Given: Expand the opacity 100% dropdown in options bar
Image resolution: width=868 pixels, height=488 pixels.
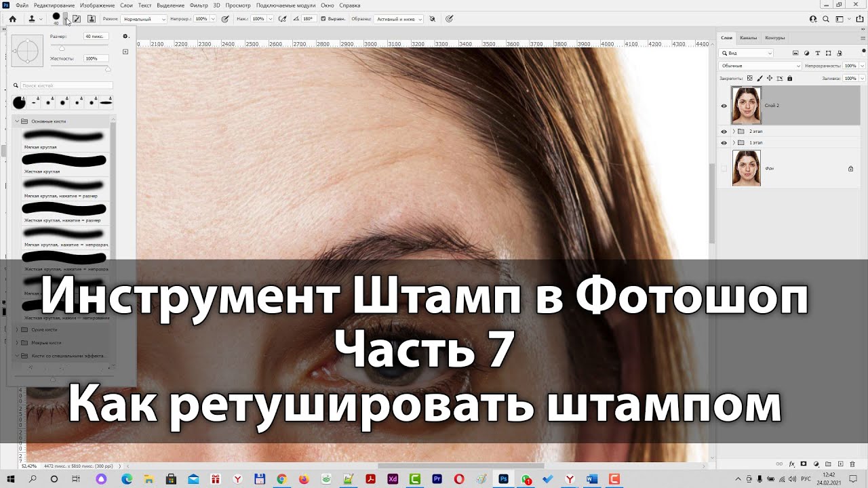Looking at the screenshot, I should tap(212, 19).
